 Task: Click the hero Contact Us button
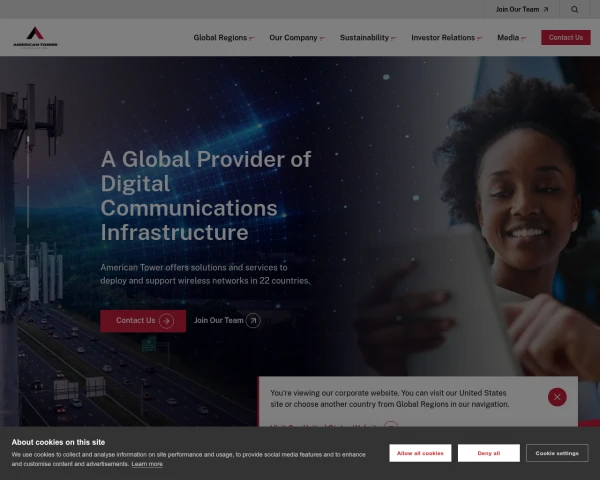pos(143,321)
